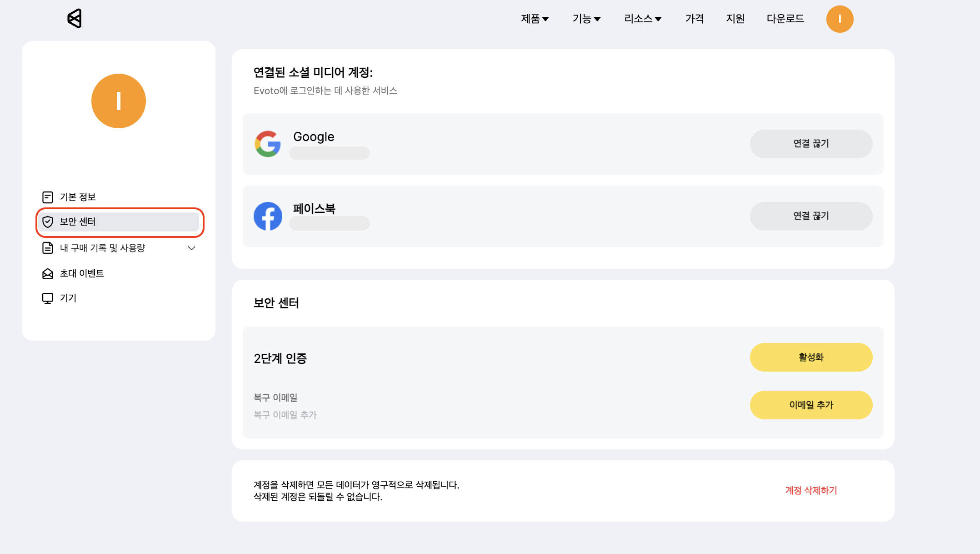
Task: Click the Facebook logo icon
Action: (x=268, y=216)
